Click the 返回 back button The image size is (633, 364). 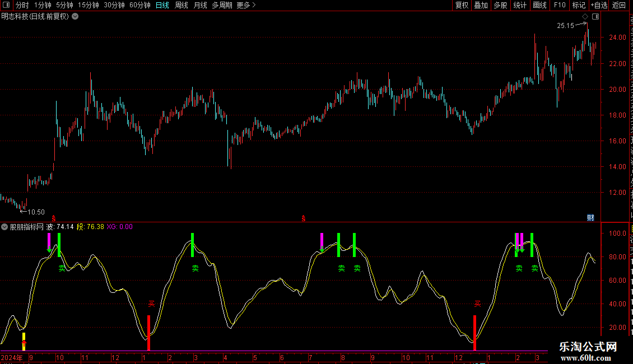pyautogui.click(x=618, y=5)
